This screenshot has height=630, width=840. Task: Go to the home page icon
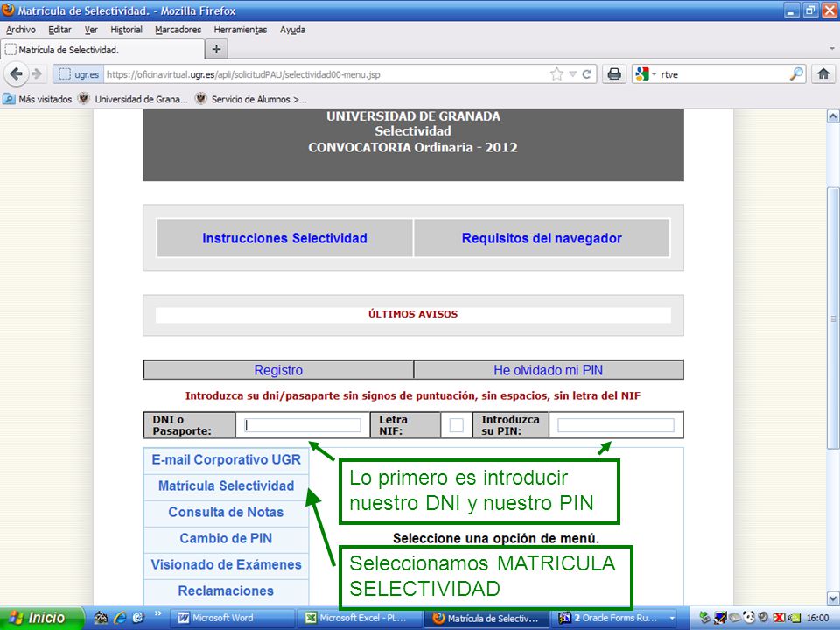(x=823, y=73)
